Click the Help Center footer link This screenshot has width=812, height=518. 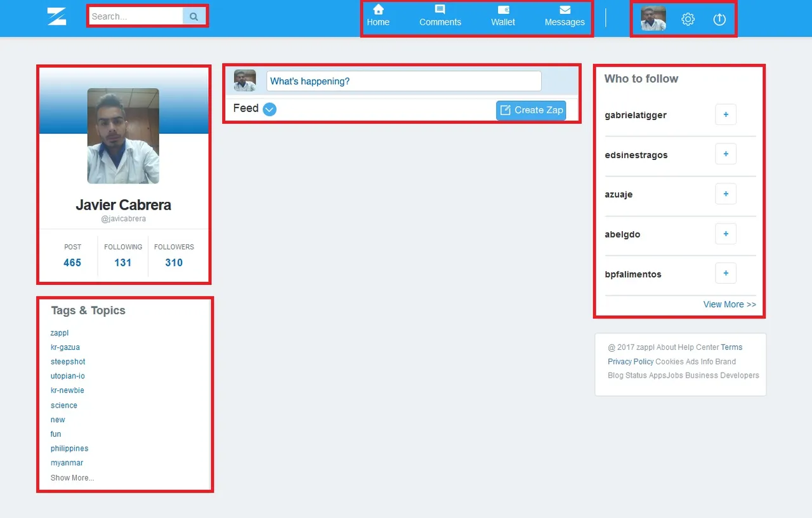coord(698,347)
